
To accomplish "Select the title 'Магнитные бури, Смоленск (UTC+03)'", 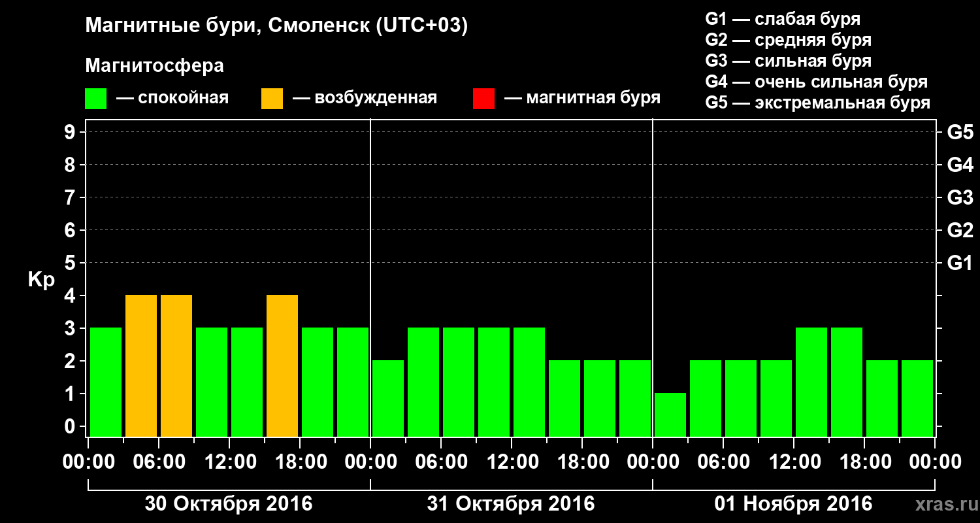I will 277,26.
